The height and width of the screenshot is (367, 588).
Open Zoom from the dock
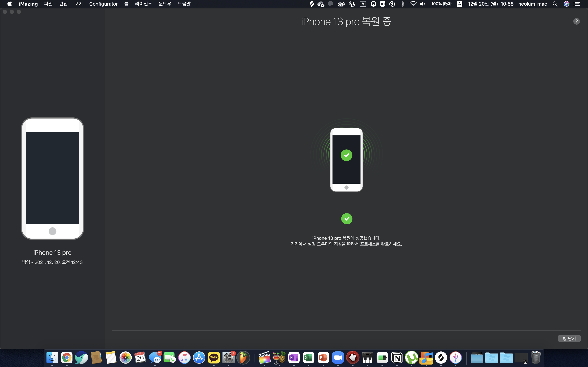click(338, 358)
